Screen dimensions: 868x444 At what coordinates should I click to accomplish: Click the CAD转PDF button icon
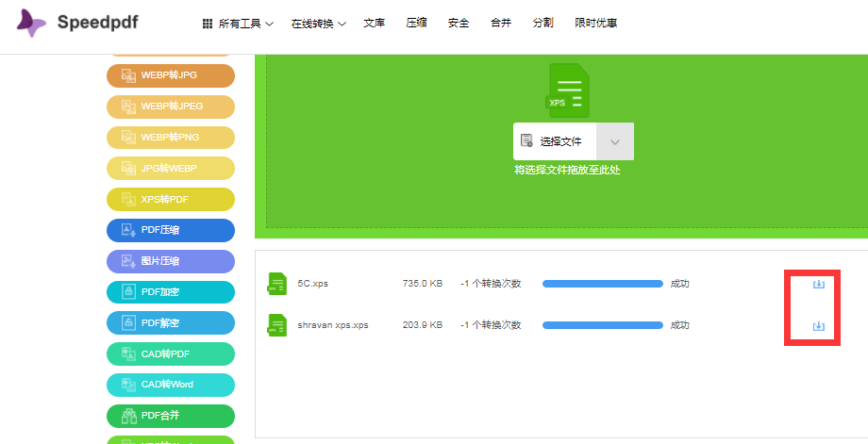(x=128, y=354)
